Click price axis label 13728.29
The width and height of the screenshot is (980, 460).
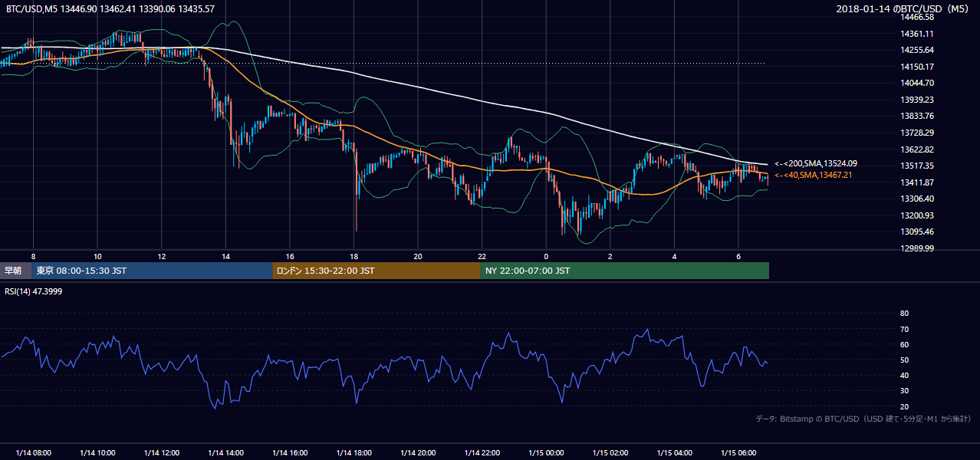(918, 133)
